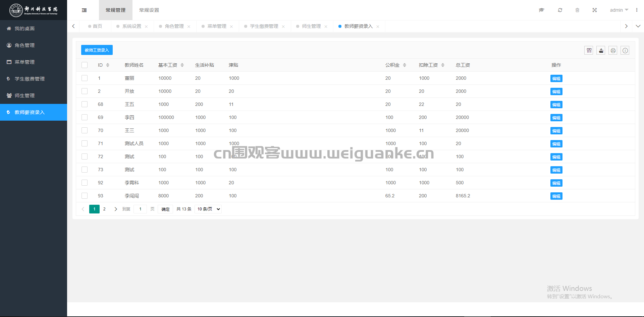Close the 菜单管理 tab

231,26
